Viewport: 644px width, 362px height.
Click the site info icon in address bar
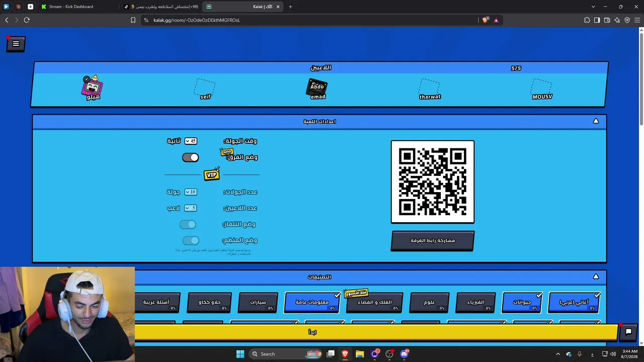[146, 20]
